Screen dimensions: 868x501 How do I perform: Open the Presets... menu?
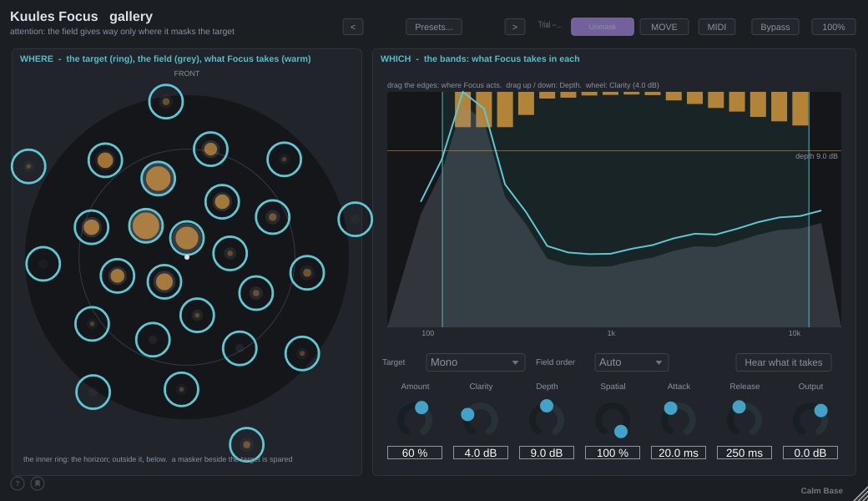click(434, 27)
